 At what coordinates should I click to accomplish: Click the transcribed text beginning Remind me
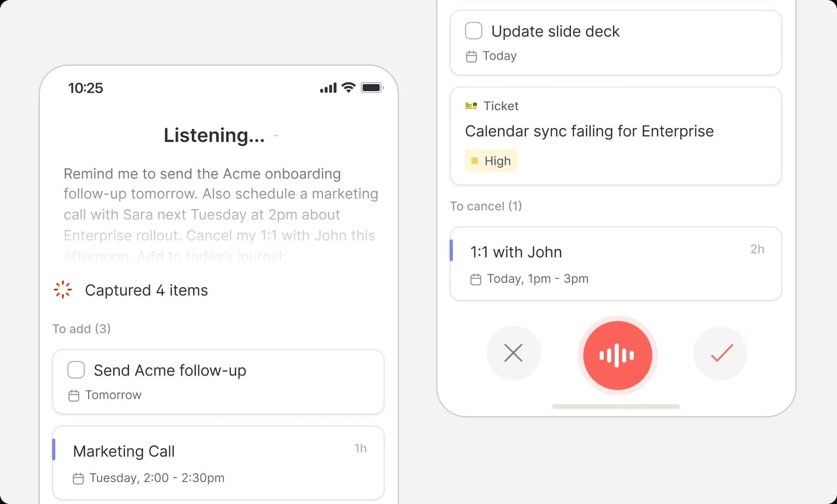click(x=221, y=215)
